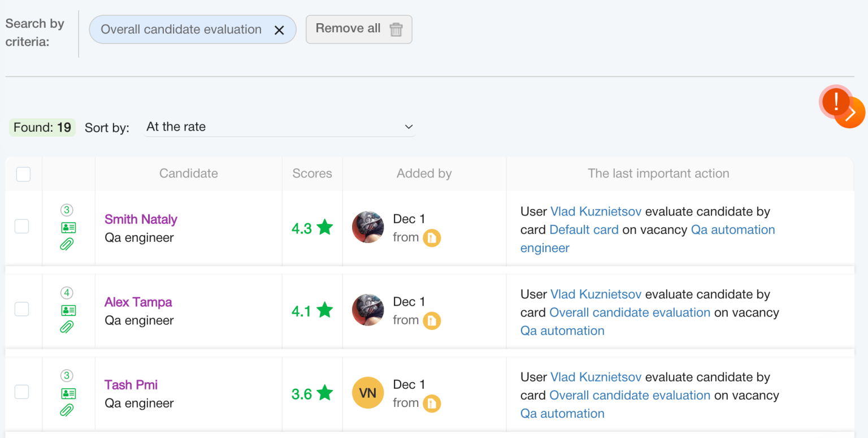Open Smith Nataly candidate profile

click(141, 219)
